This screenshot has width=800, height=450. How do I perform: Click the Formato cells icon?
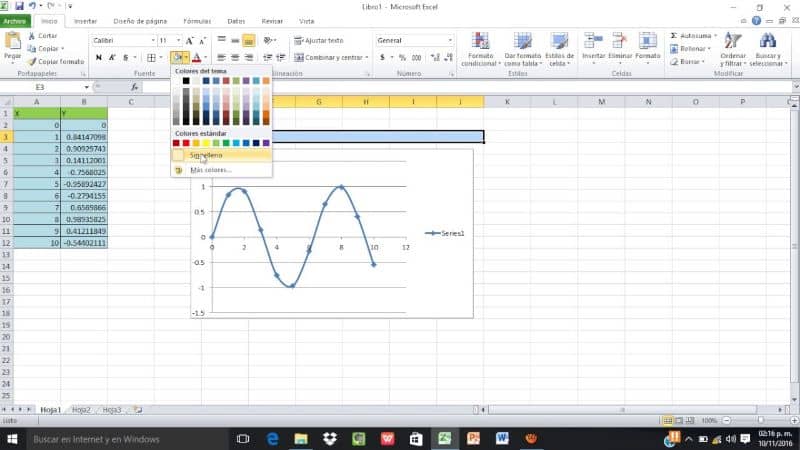[x=647, y=40]
